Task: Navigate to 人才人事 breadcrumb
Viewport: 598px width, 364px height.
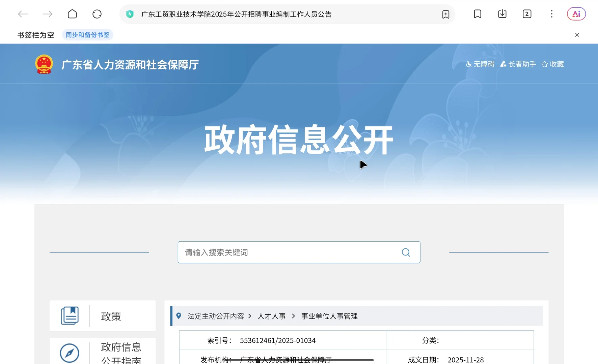Action: [x=272, y=316]
